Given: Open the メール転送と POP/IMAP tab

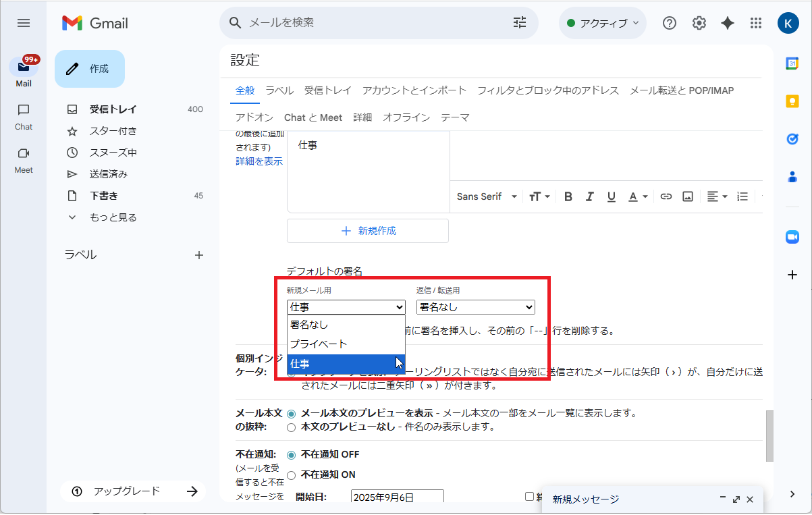Looking at the screenshot, I should coord(680,90).
